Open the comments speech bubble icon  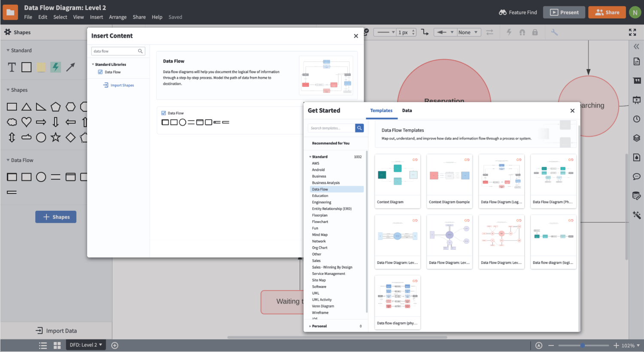(x=636, y=176)
